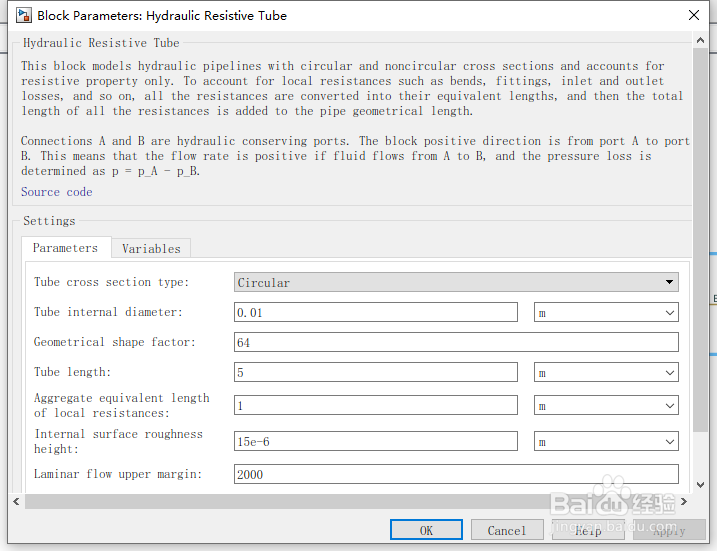This screenshot has width=717, height=551.
Task: Click Aggregate equivalent length value field
Action: pyautogui.click(x=375, y=405)
